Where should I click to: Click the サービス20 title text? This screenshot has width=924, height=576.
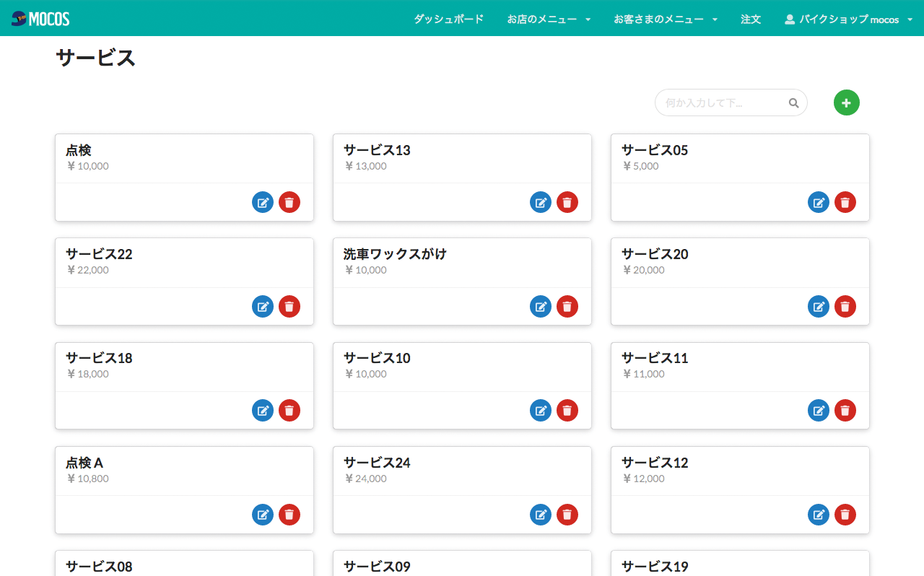coord(655,254)
